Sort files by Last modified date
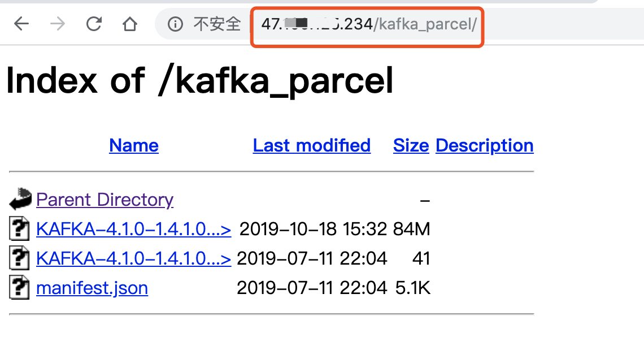Screen dimensions: 644x337 [311, 145]
